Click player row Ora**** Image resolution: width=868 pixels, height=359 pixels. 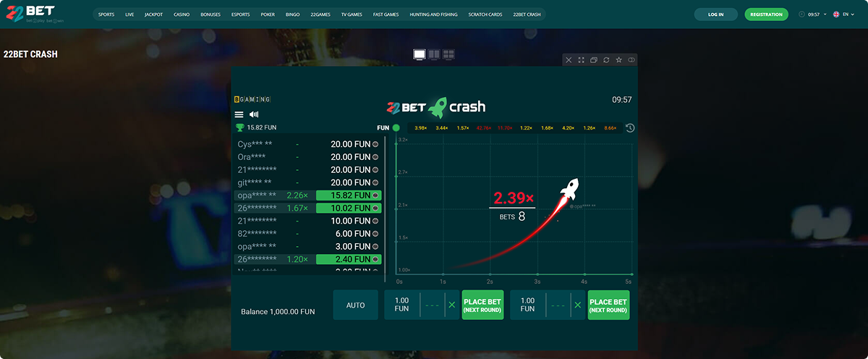coord(308,157)
